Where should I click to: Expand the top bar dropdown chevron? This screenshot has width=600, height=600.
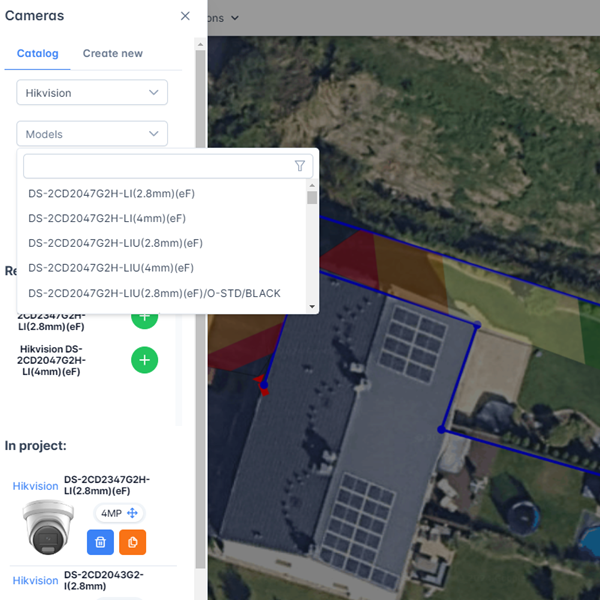tap(235, 18)
